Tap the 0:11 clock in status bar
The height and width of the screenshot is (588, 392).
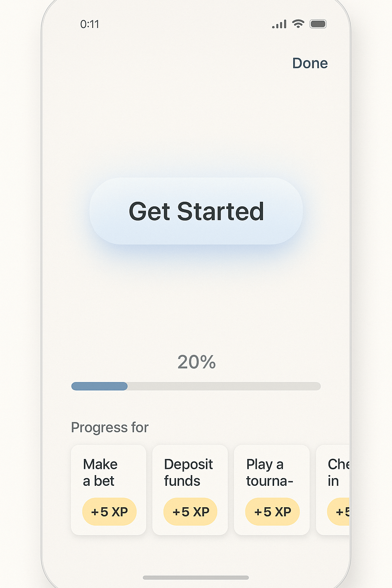[90, 24]
